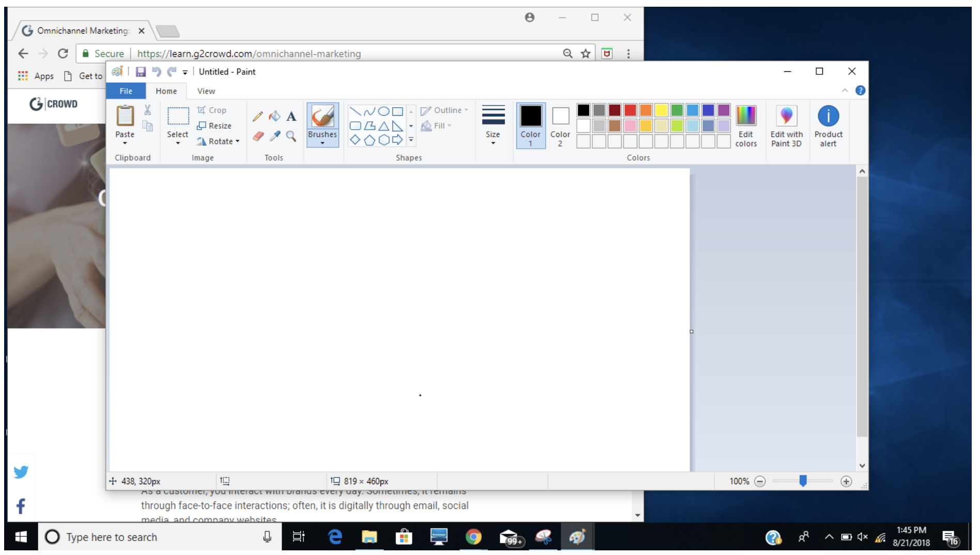
Task: Pick the Color picker eyedropper tool
Action: (x=274, y=136)
